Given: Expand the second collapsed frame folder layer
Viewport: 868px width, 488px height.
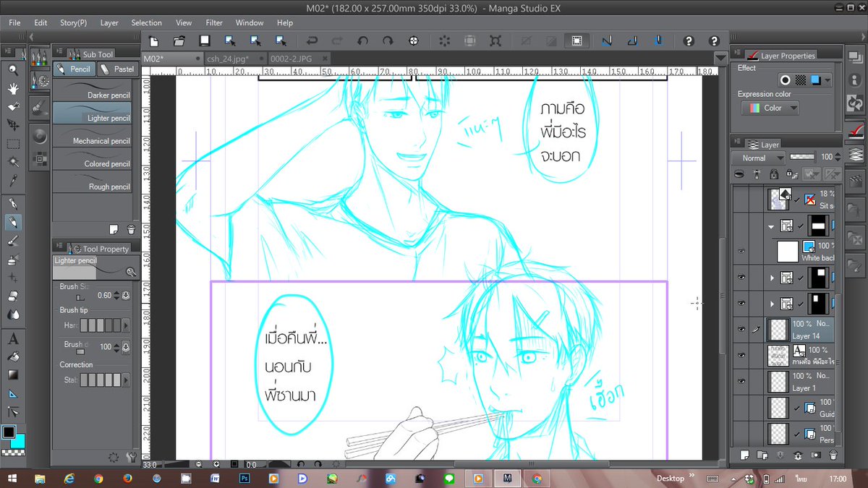Looking at the screenshot, I should click(773, 304).
